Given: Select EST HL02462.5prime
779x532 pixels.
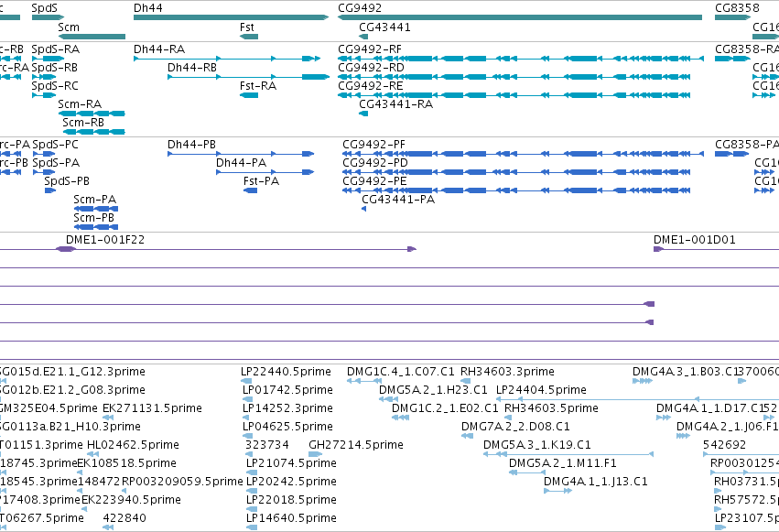Looking at the screenshot, I should click(92, 454).
